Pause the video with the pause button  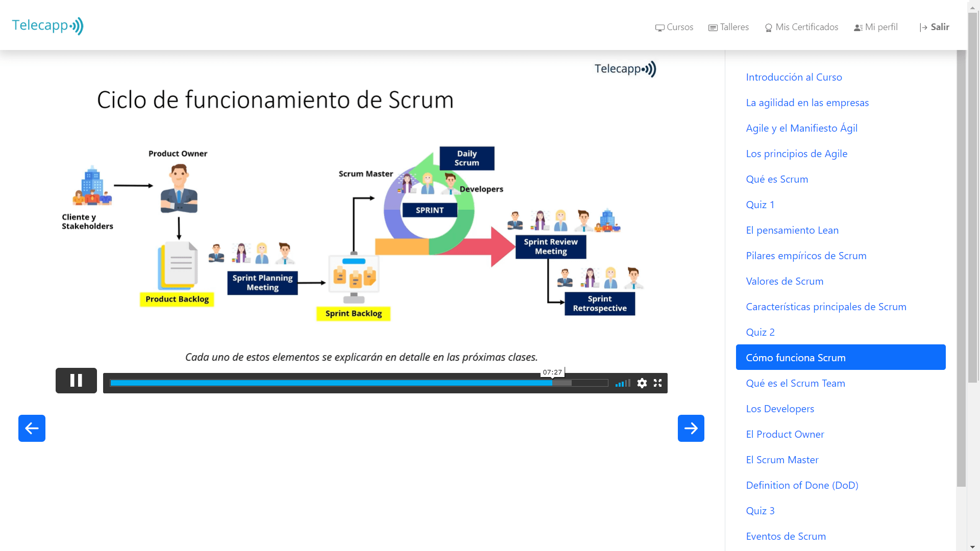(x=76, y=381)
